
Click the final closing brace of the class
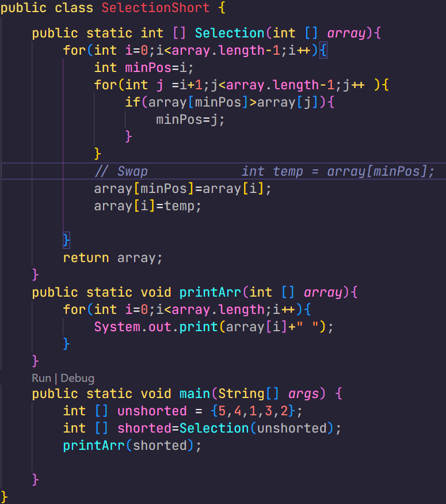(4, 497)
